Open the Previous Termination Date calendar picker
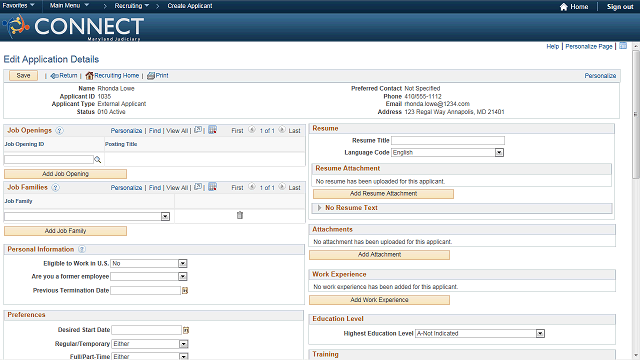The image size is (640, 360). (185, 291)
